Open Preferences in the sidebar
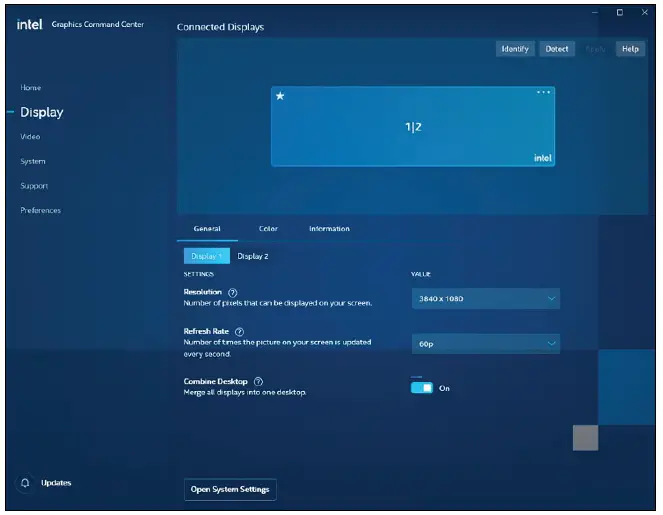 tap(41, 210)
